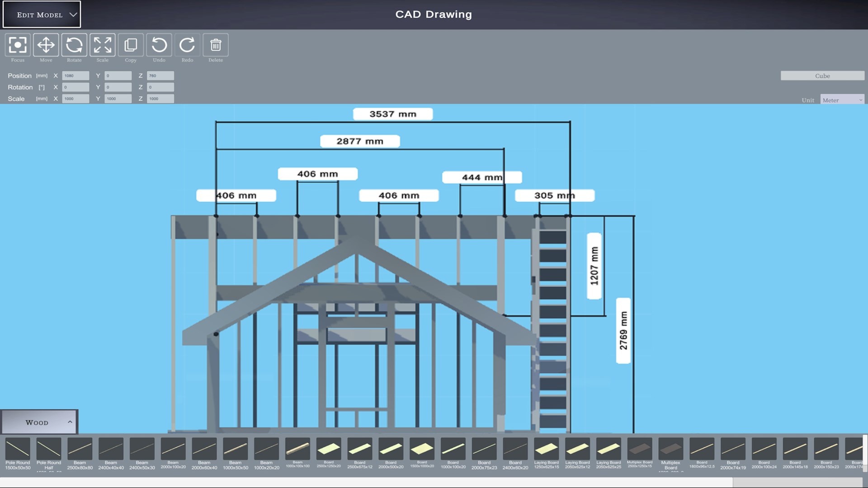Click the Focus tool icon
This screenshot has height=488, width=868.
click(18, 45)
